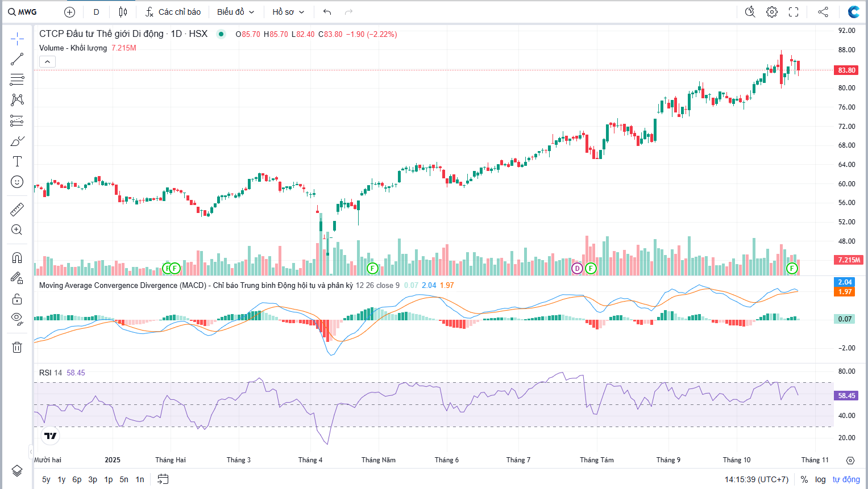
Task: Click the ruler measure tool
Action: point(17,210)
